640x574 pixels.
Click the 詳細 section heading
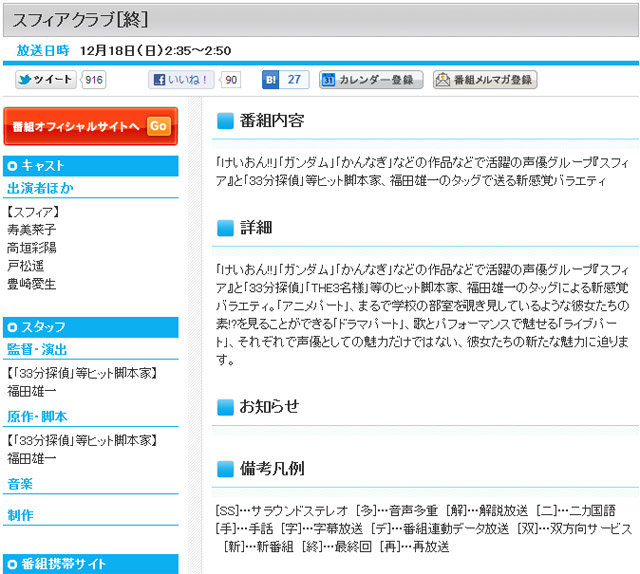[256, 227]
